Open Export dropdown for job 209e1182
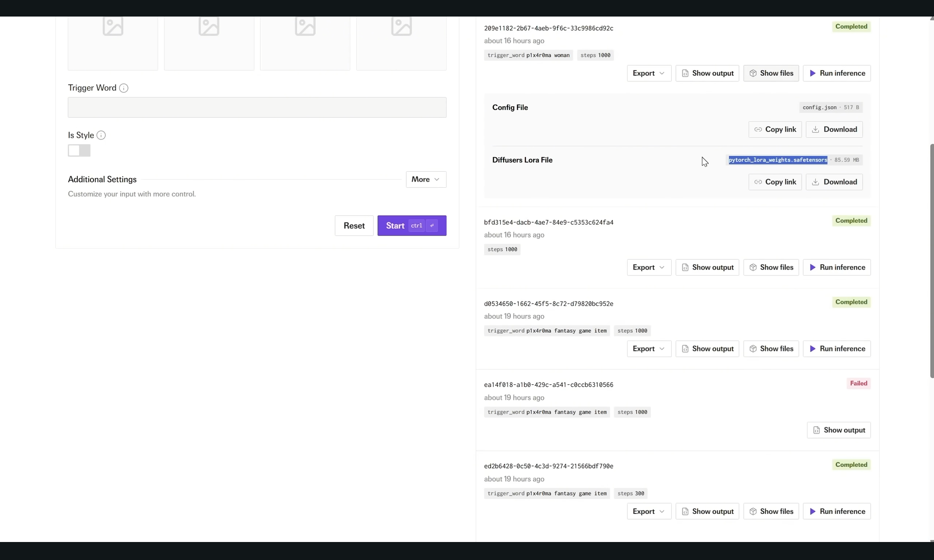934x560 pixels. click(x=649, y=73)
